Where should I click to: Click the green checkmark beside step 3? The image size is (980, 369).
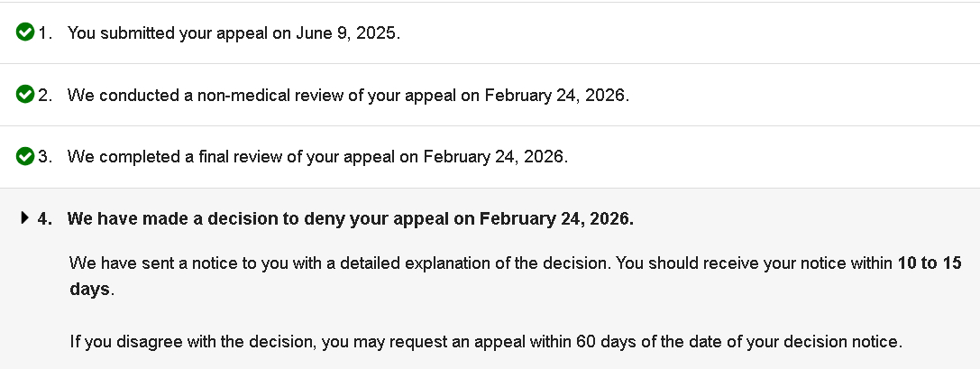24,157
